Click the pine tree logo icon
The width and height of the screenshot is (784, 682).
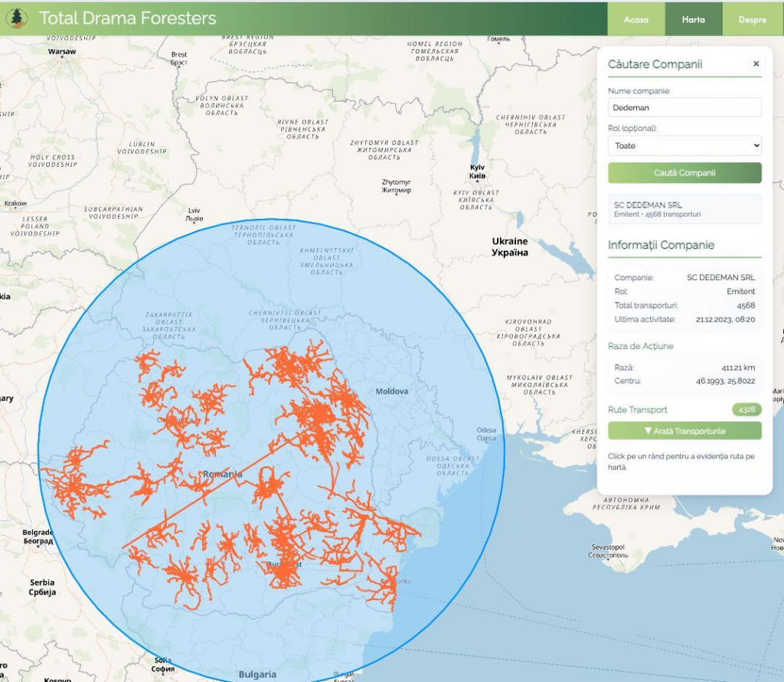coord(16,18)
